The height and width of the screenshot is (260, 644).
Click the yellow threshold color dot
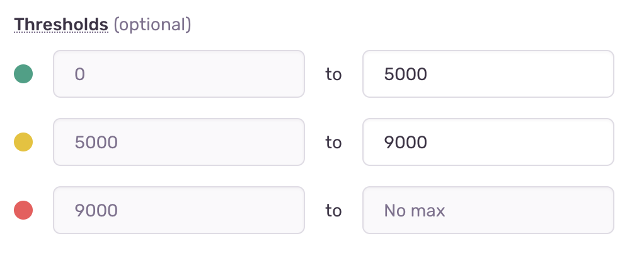coord(23,143)
